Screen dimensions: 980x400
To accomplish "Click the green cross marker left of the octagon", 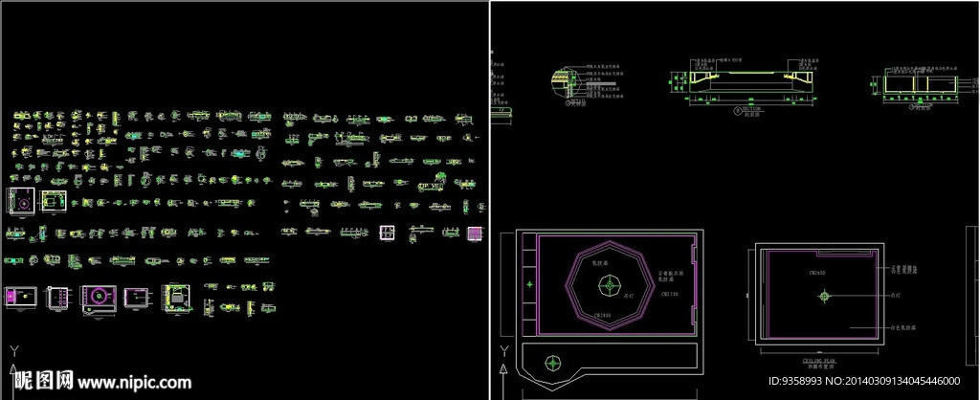I will (528, 285).
